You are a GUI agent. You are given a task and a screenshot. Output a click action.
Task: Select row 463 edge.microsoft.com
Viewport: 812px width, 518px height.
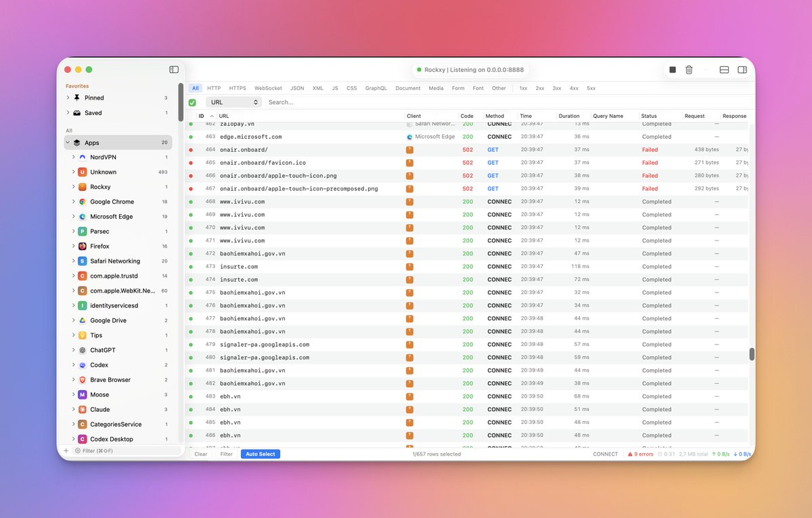pyautogui.click(x=468, y=137)
